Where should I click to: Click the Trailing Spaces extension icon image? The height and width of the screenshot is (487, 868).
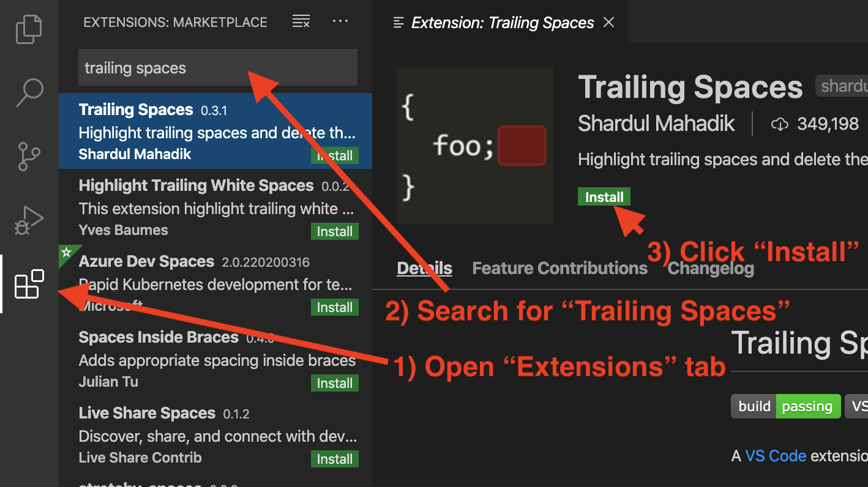pos(475,146)
